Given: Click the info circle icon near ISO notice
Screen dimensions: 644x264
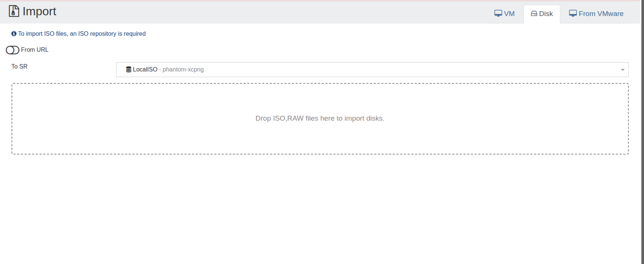Looking at the screenshot, I should [x=14, y=34].
